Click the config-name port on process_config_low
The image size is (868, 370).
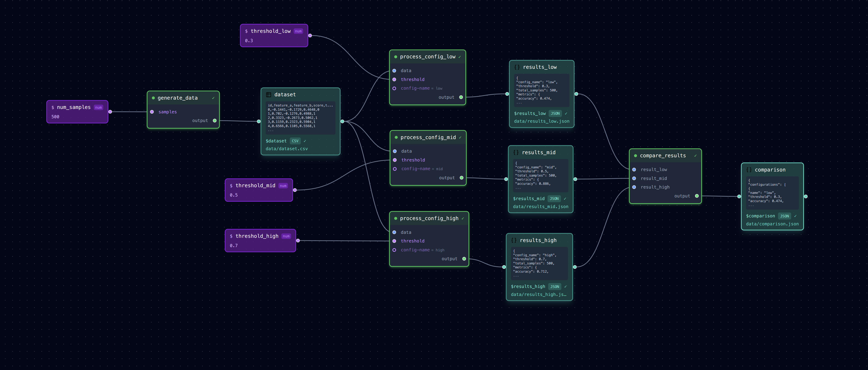(x=394, y=88)
